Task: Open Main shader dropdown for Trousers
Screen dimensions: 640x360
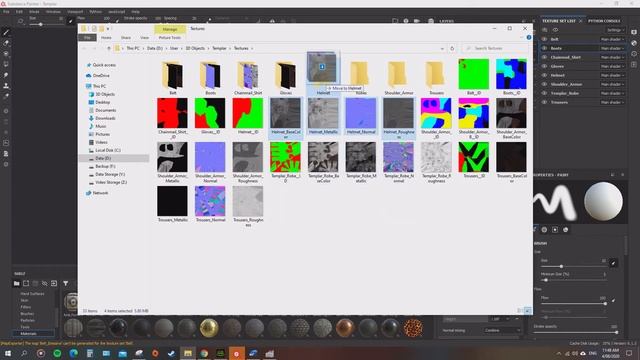Action: [x=612, y=102]
